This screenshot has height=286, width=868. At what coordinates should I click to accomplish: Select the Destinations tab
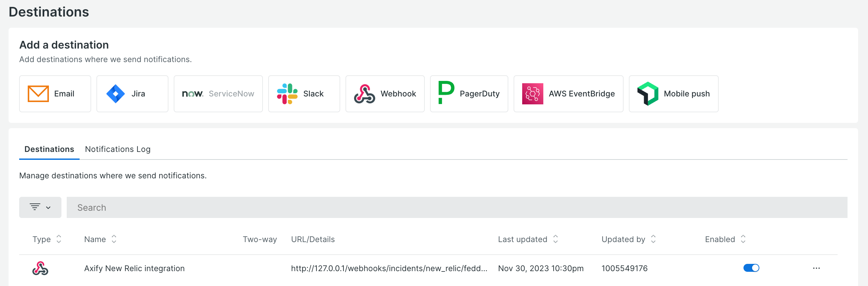[x=49, y=149]
